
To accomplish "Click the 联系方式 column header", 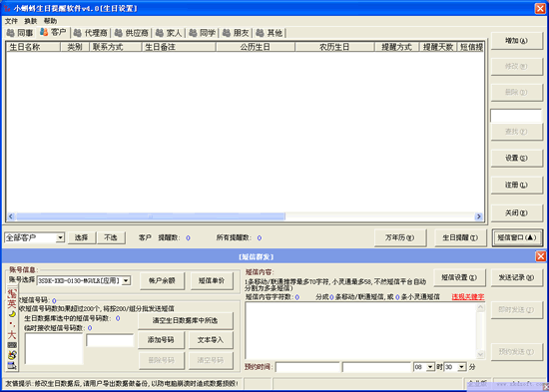I will click(x=115, y=47).
